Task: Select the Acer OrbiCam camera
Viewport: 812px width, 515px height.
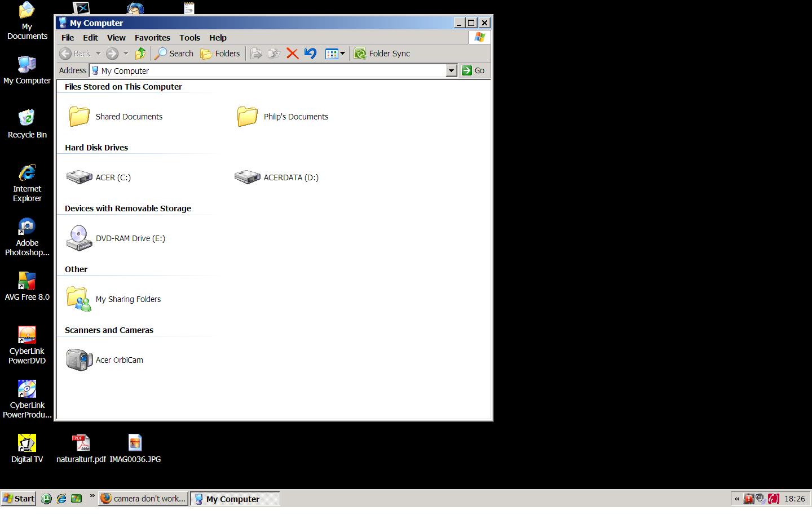Action: tap(105, 360)
